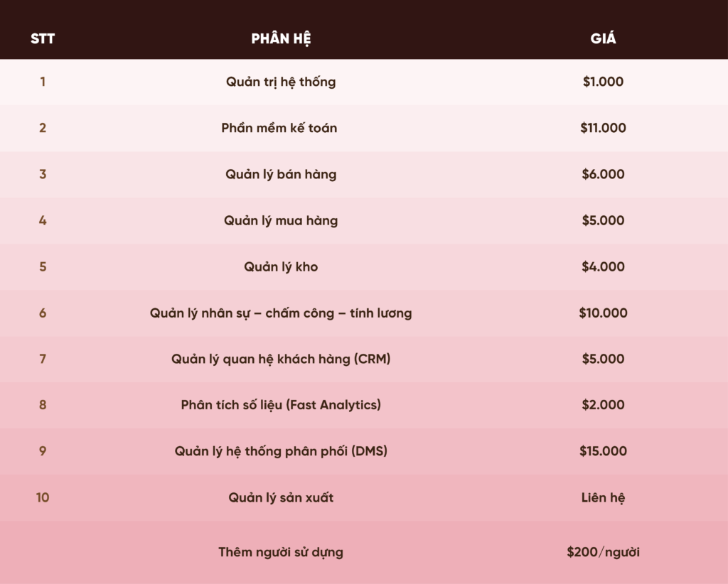Click Quản lý hệ thống phân phối (DMS)

tap(281, 451)
